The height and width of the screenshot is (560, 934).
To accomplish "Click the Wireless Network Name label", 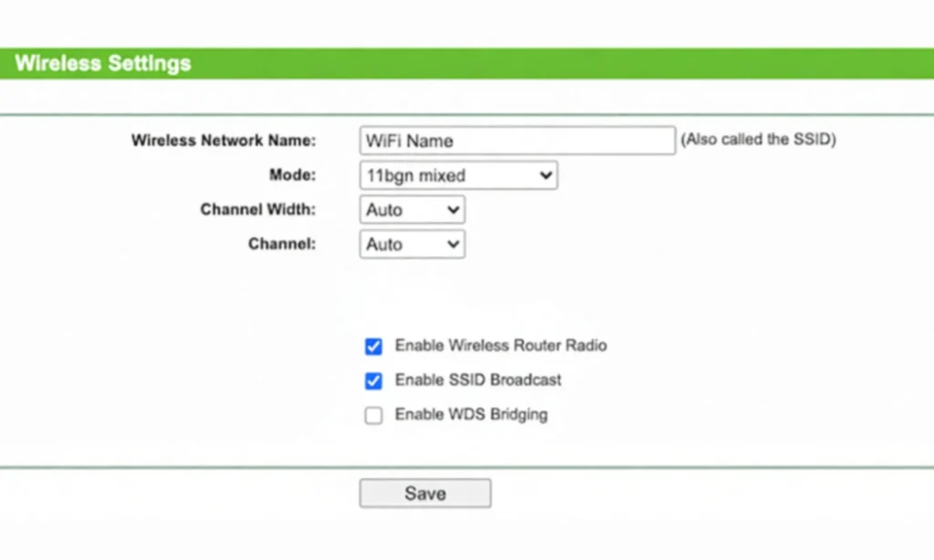I will click(x=223, y=140).
